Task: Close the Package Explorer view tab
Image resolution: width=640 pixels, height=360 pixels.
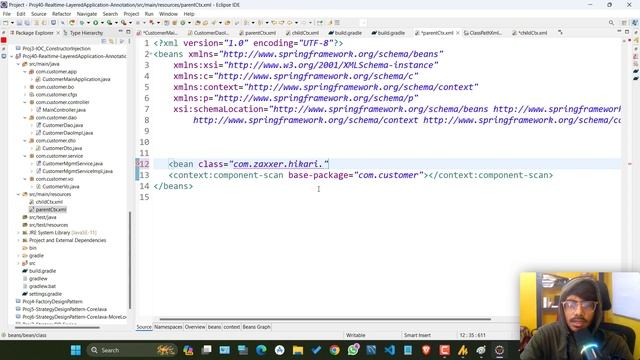Action: coord(58,33)
